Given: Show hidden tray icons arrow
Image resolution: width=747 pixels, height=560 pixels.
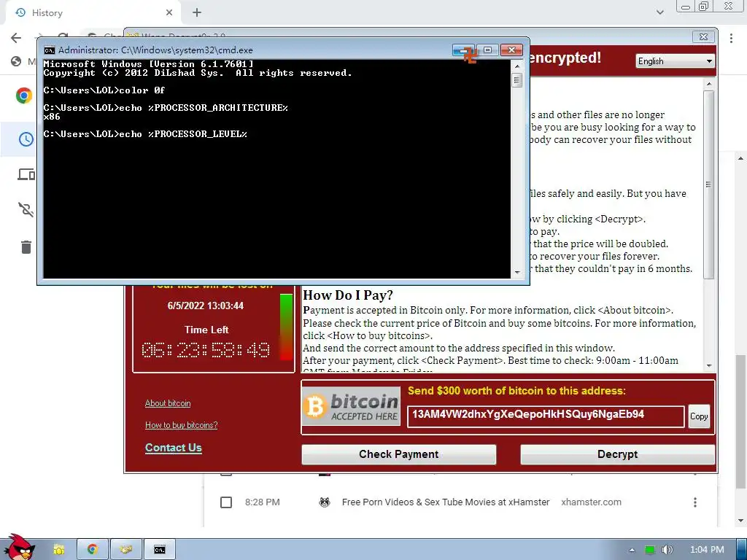Looking at the screenshot, I should [x=632, y=550].
